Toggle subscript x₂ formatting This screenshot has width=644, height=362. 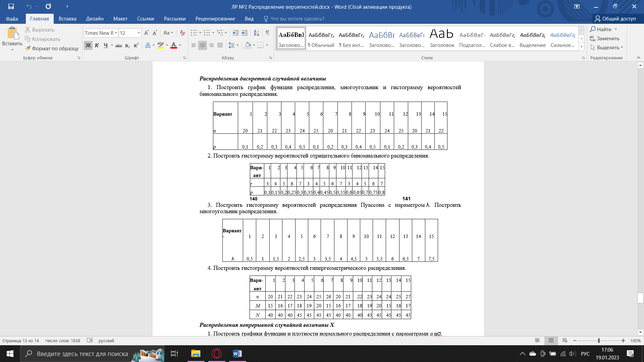127,45
